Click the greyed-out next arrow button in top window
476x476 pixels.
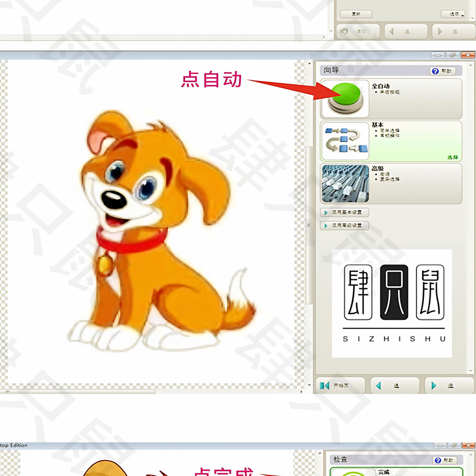(454, 31)
